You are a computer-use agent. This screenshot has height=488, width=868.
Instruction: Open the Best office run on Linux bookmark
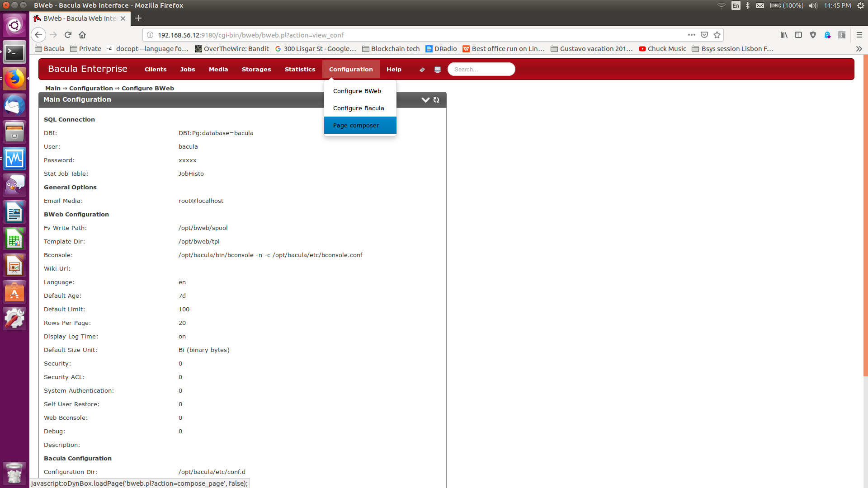click(504, 49)
